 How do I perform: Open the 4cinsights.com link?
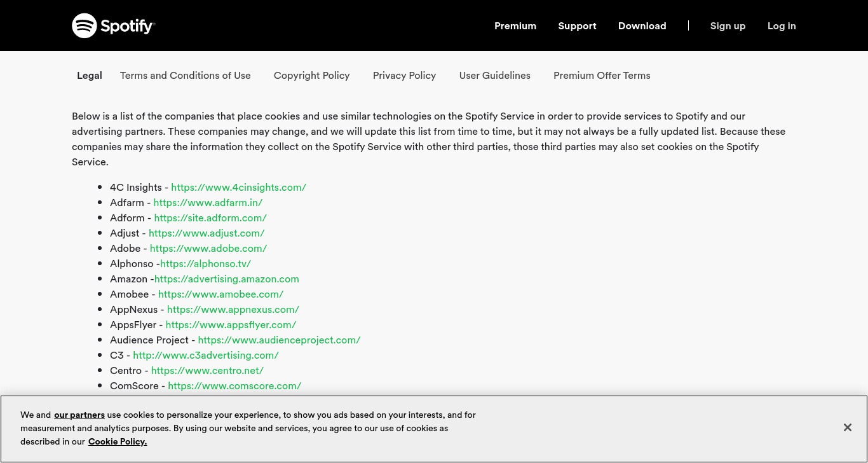(239, 187)
